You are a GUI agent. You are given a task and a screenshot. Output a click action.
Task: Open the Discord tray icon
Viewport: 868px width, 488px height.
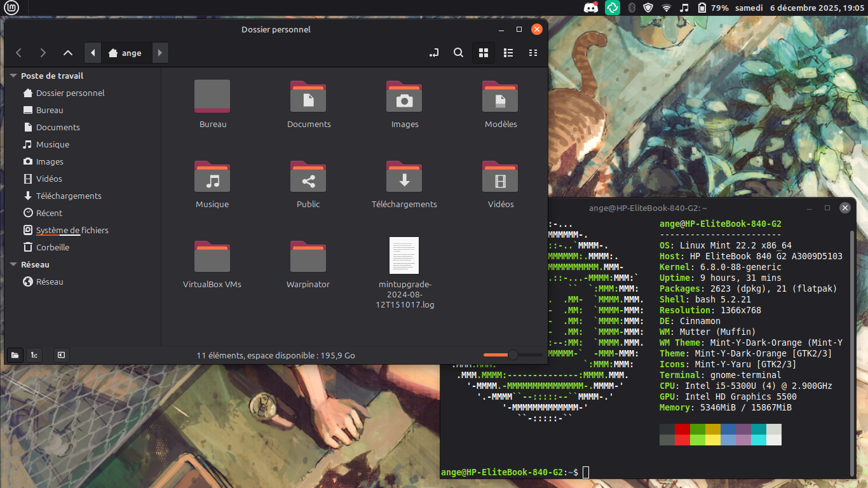[590, 8]
